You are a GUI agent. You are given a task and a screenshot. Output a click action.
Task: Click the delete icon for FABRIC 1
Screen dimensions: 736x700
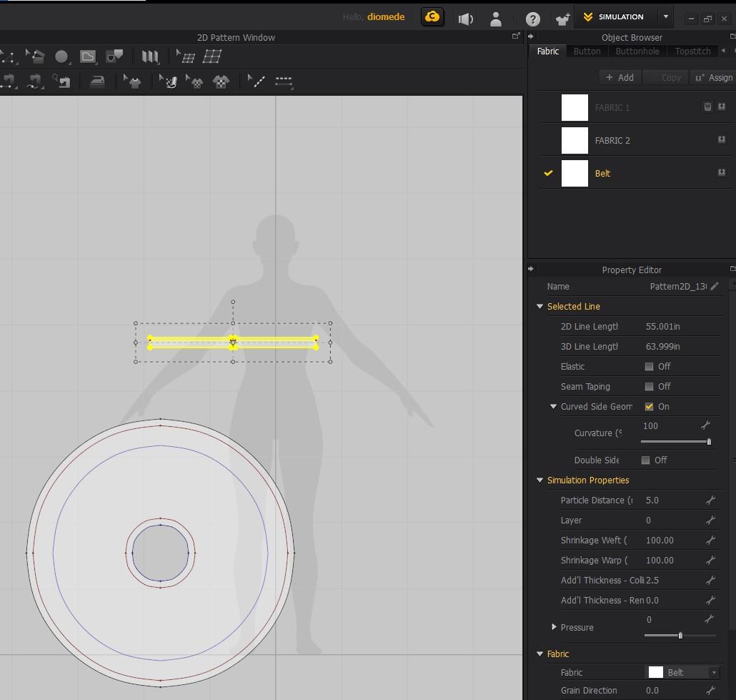point(707,107)
